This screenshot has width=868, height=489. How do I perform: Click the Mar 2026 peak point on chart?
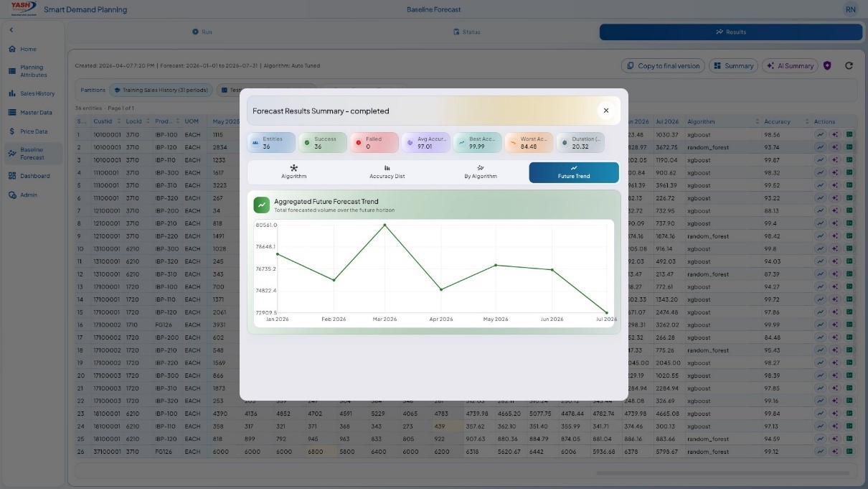click(385, 225)
